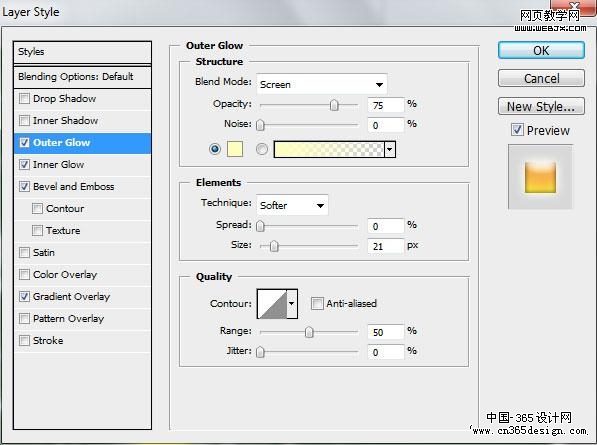
Task: Click the Contour curve thumbnail
Action: click(x=272, y=304)
